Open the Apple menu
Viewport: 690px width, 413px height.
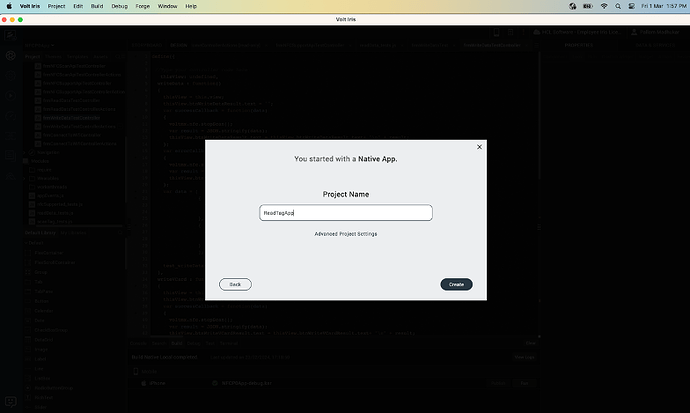[9, 5]
